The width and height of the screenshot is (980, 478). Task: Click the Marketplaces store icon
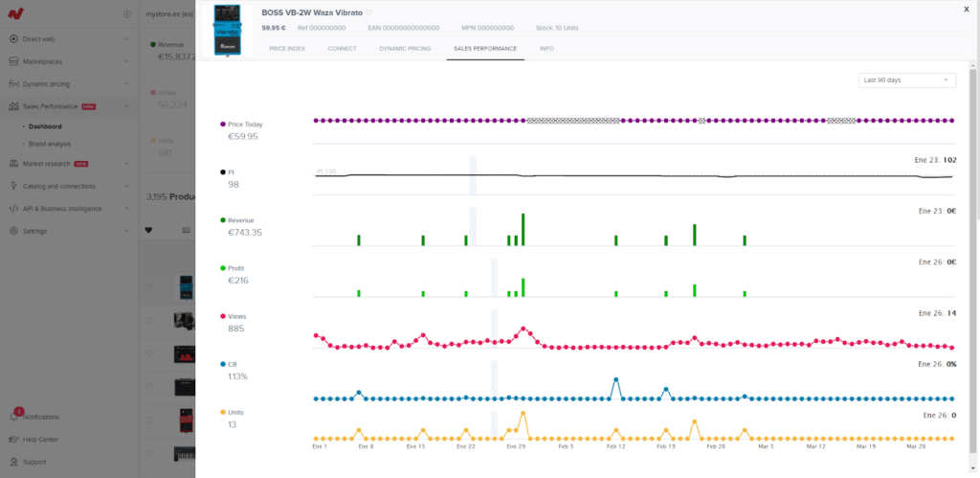pyautogui.click(x=13, y=61)
